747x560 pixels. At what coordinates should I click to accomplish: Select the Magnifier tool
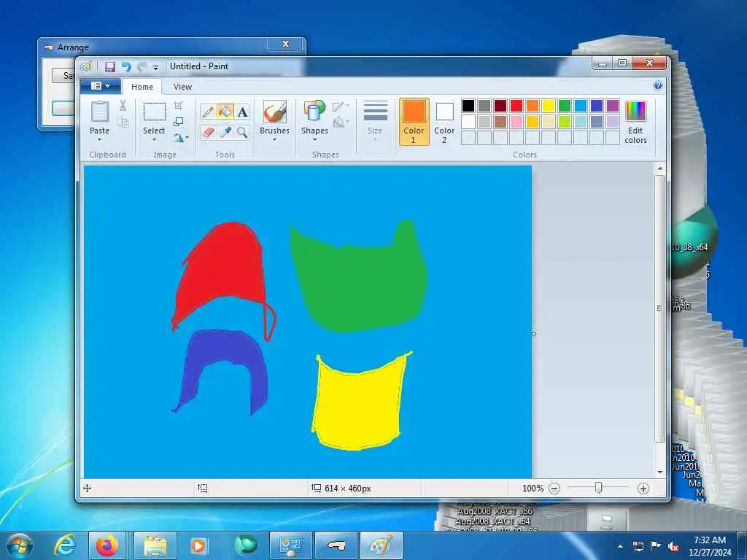pyautogui.click(x=242, y=132)
